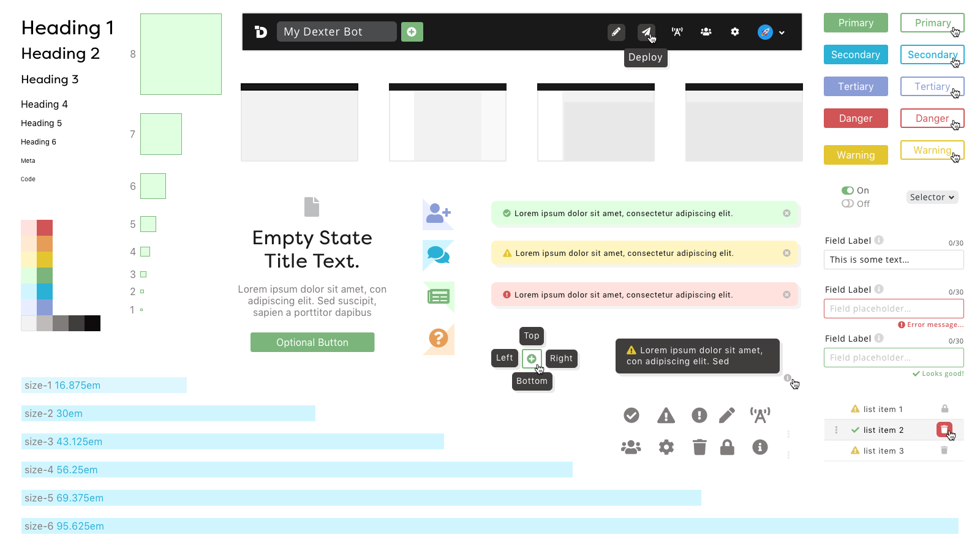This screenshot has width=980, height=551.
Task: Open the Selector dropdown
Action: (x=932, y=197)
